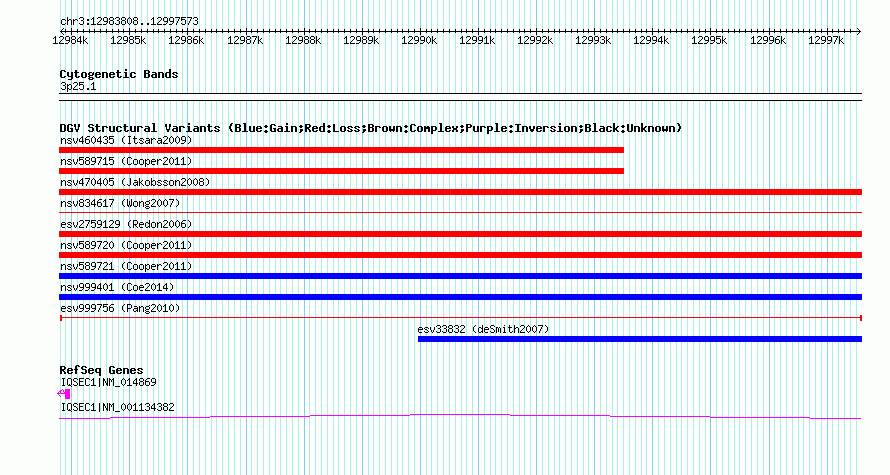Image resolution: width=890 pixels, height=475 pixels.
Task: Open the IQSEC1|NM_001134382 gene label
Action: (117, 407)
